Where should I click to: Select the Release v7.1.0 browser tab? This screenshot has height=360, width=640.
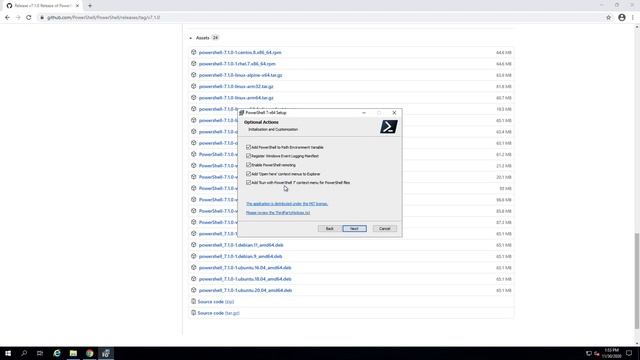coord(43,6)
